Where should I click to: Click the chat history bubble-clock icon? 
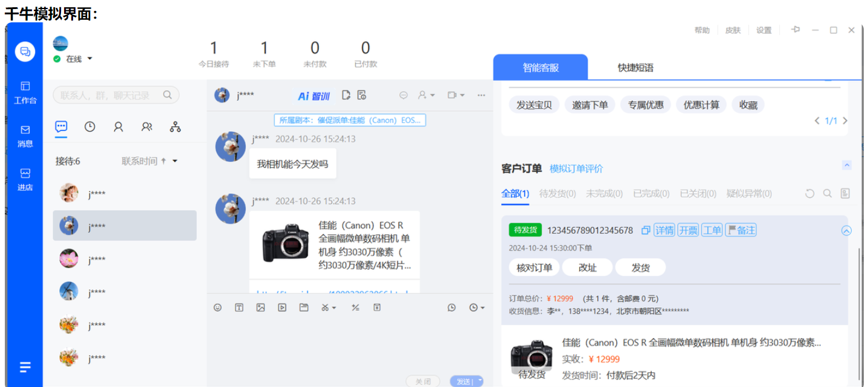pyautogui.click(x=452, y=307)
